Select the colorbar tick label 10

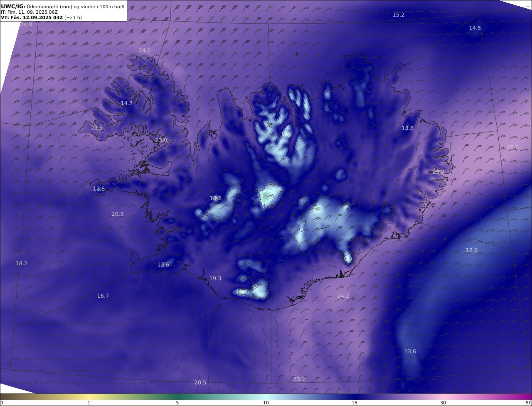[266, 403]
